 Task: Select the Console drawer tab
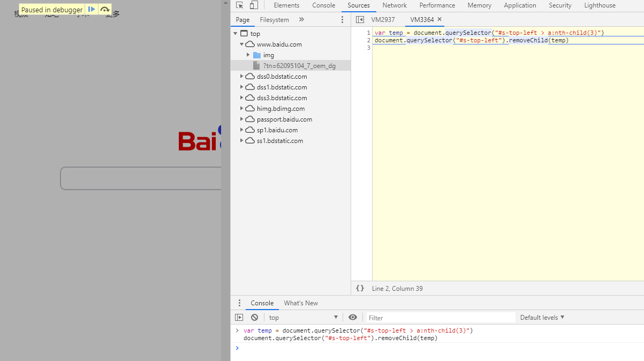click(262, 303)
